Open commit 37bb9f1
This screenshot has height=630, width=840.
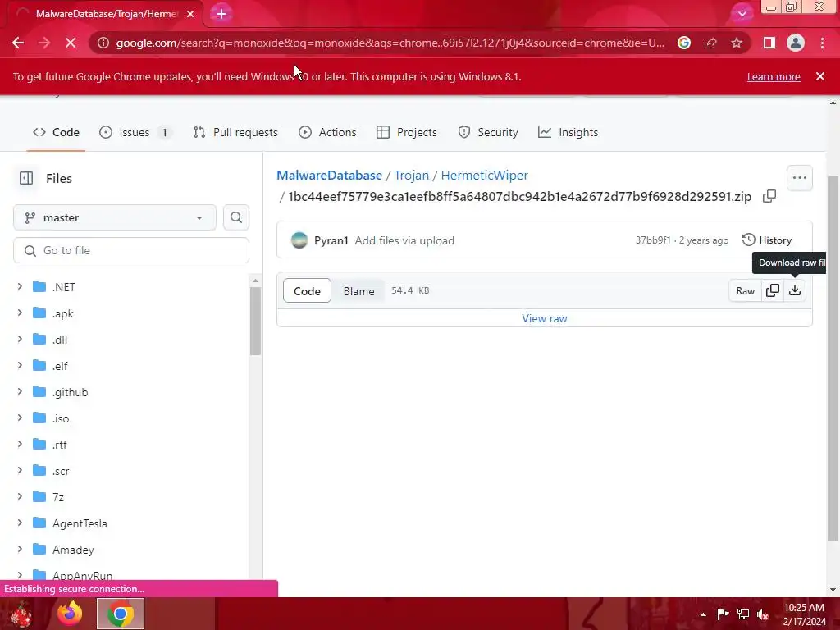652,240
